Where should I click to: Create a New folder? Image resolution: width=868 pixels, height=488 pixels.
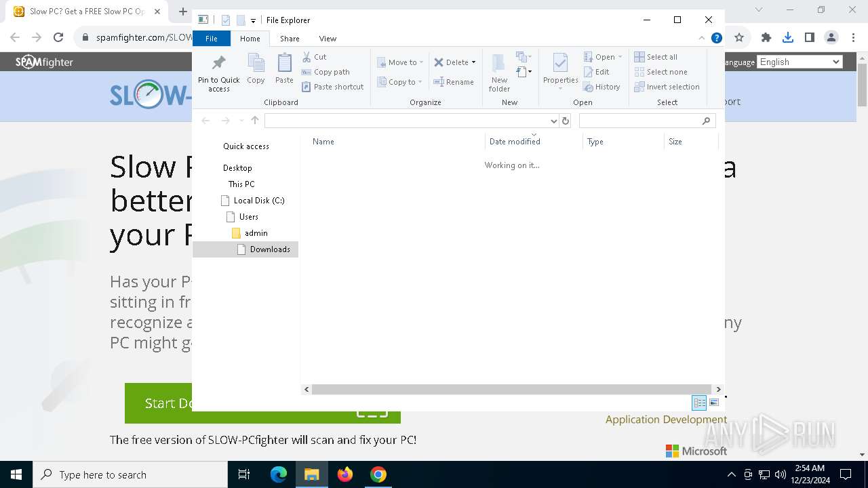(x=499, y=73)
